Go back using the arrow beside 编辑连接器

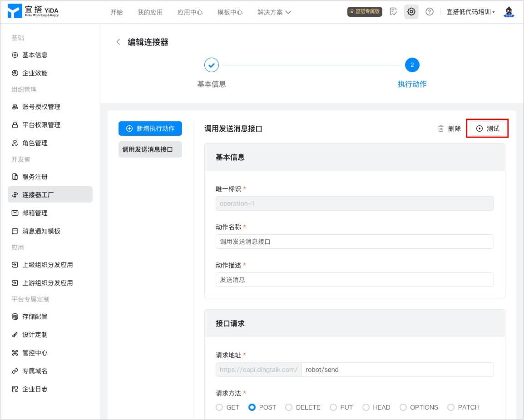(118, 42)
